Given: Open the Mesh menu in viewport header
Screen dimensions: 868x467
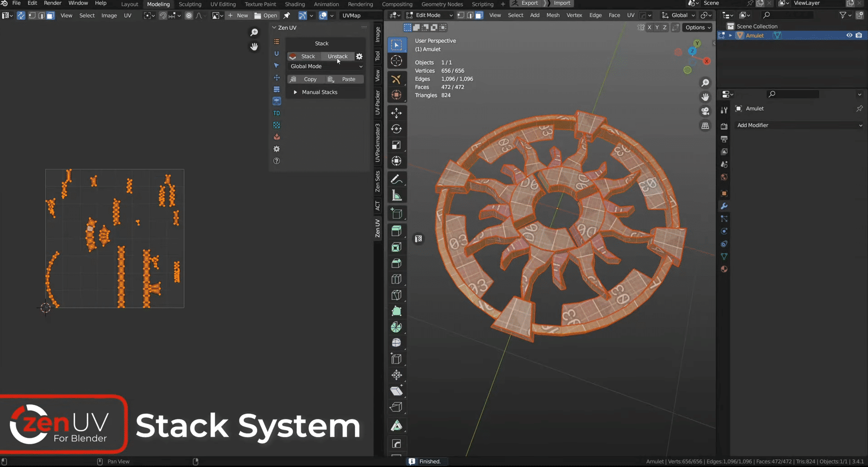Looking at the screenshot, I should point(552,15).
